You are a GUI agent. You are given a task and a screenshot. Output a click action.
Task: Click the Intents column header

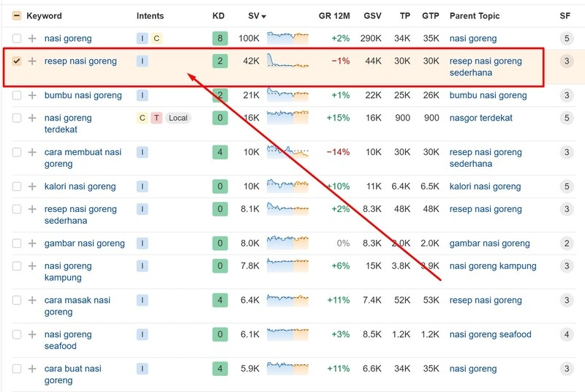150,16
